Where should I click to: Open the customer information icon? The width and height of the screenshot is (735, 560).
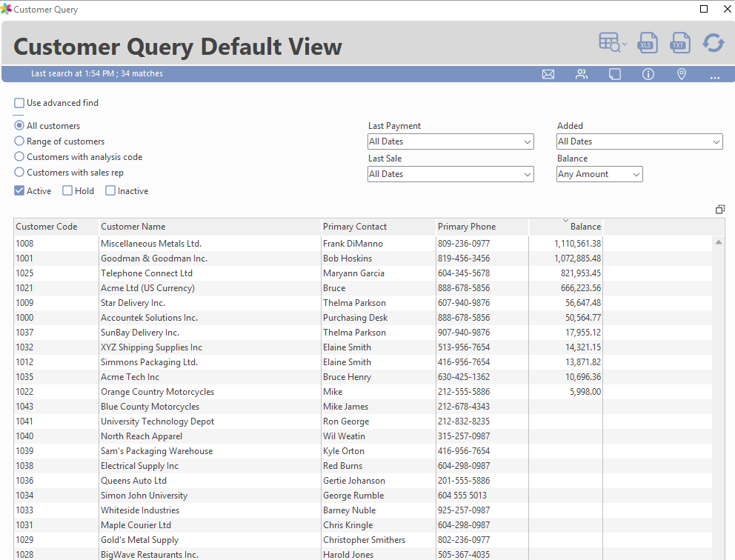[648, 74]
